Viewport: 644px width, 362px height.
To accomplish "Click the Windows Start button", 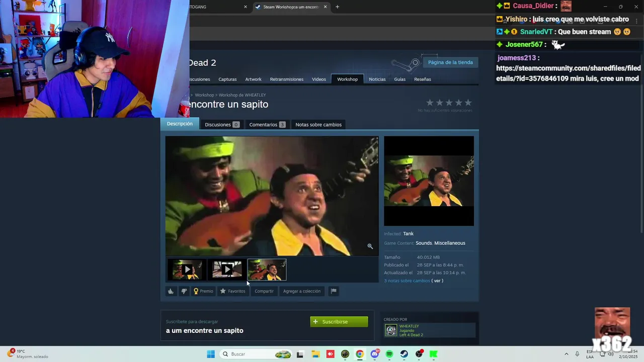I will [211, 354].
